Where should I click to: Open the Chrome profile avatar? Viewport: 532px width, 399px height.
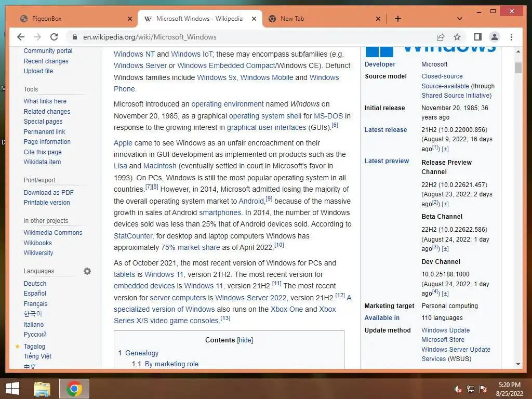click(x=495, y=37)
